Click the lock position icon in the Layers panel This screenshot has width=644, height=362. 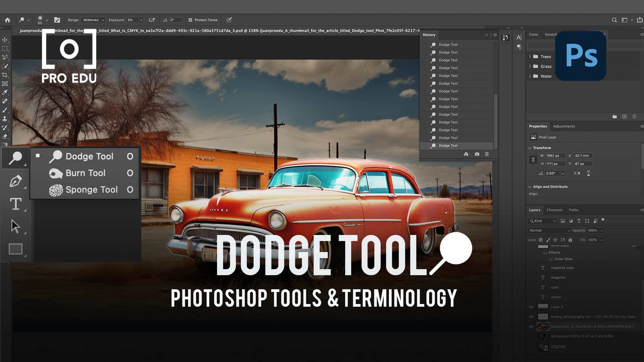point(555,240)
